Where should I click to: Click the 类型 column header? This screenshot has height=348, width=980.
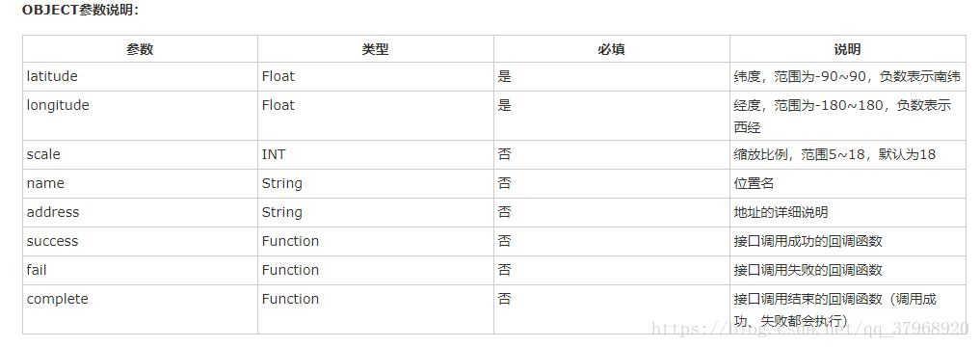pos(376,49)
